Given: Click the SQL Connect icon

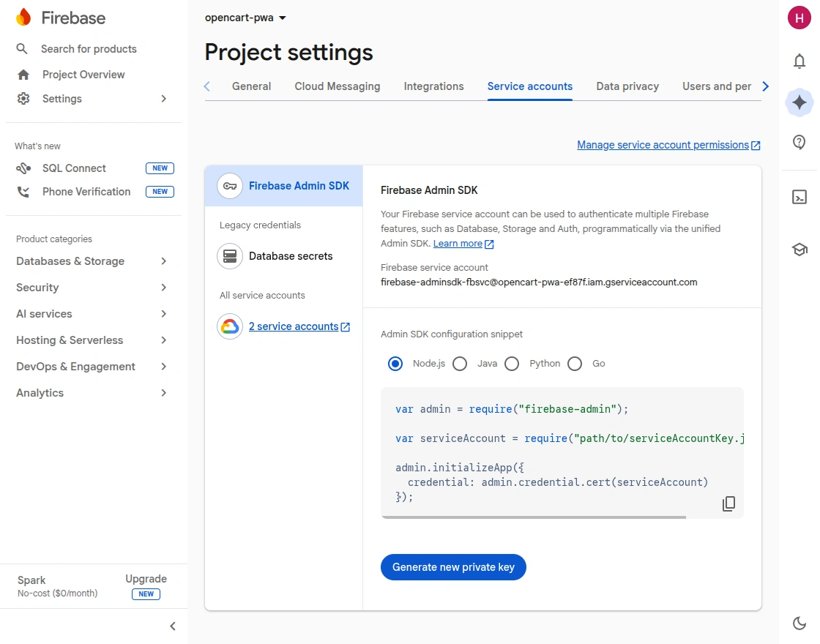Looking at the screenshot, I should (x=23, y=168).
